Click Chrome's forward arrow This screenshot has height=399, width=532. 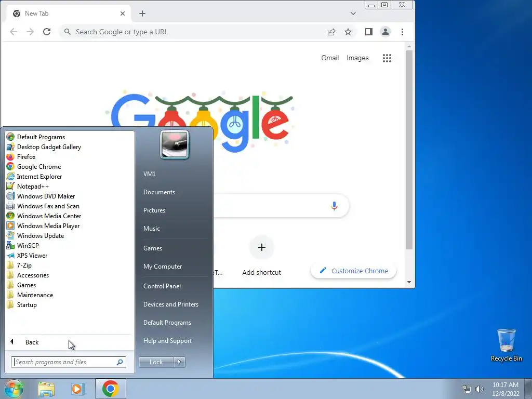(30, 32)
